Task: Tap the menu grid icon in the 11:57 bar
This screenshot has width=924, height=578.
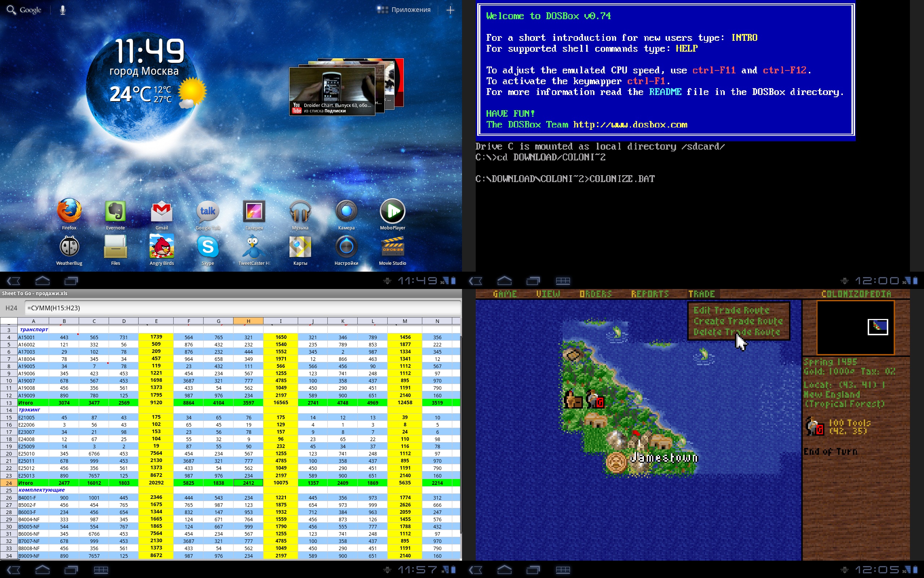Action: click(x=101, y=570)
